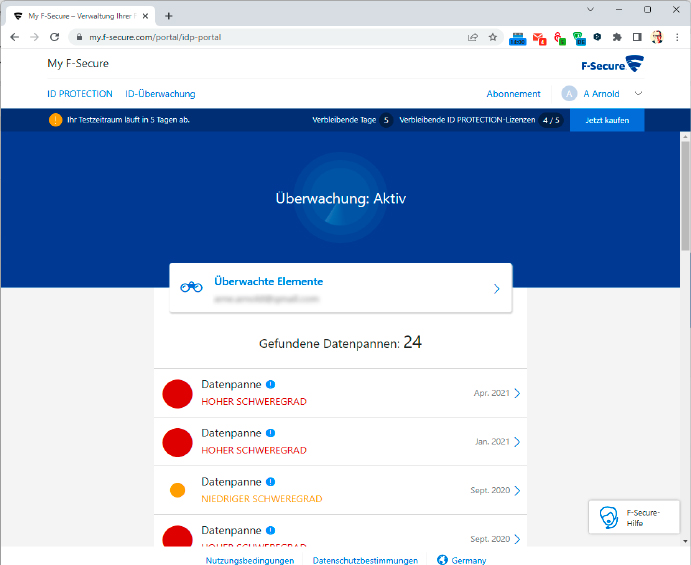Change region via Germany link
Image resolution: width=691 pixels, height=565 pixels.
468,560
